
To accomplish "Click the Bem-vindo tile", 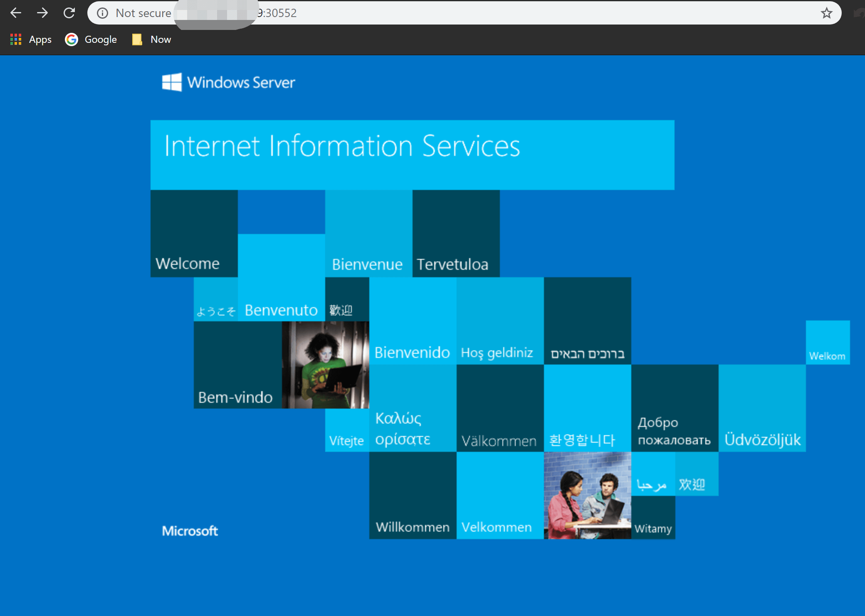I will tap(238, 365).
